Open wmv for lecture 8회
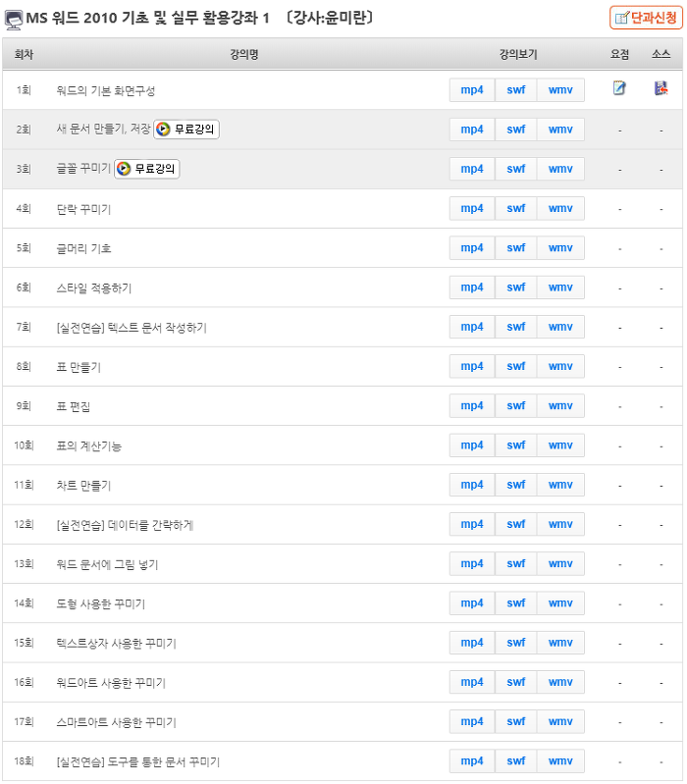687x784 pixels. (560, 367)
